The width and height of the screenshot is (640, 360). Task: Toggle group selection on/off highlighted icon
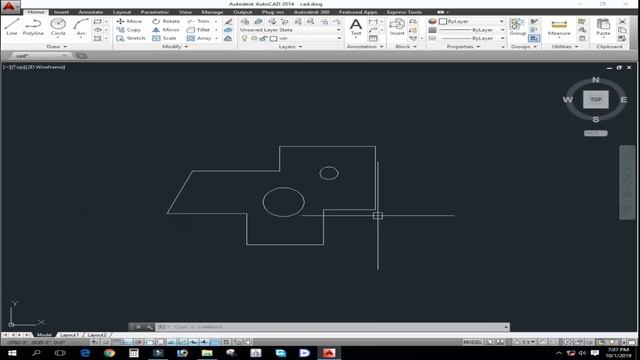(534, 38)
